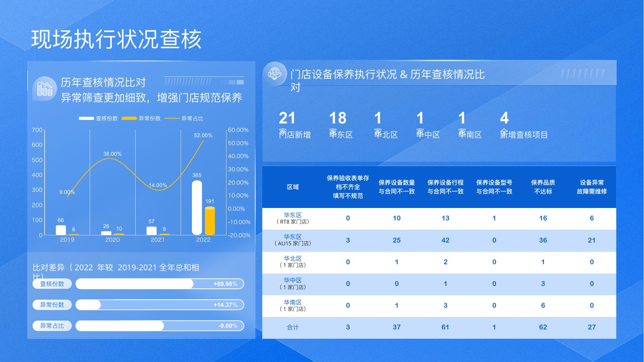Select the white 查核份数 legend swatch
644x362 pixels.
(86, 118)
